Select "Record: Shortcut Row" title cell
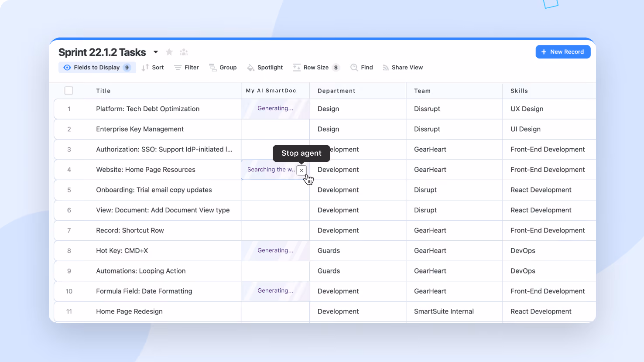644x362 pixels. pos(130,230)
